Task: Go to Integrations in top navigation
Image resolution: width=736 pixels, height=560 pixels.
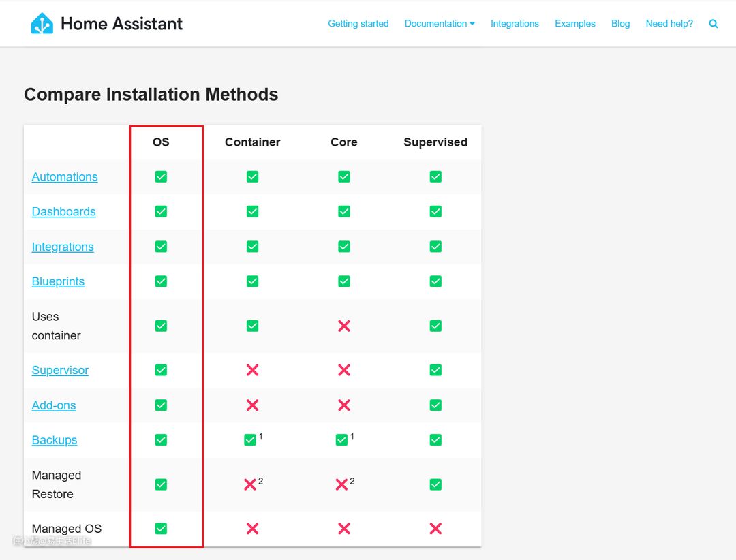Action: (x=515, y=24)
